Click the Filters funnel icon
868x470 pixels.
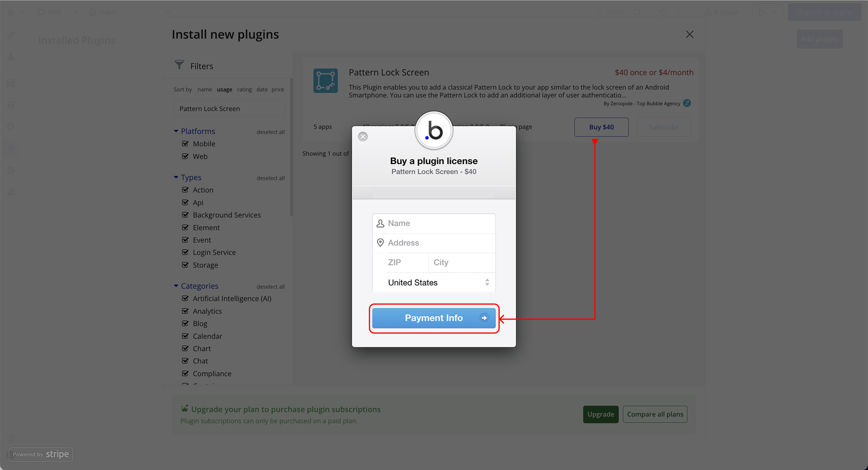[x=179, y=65]
